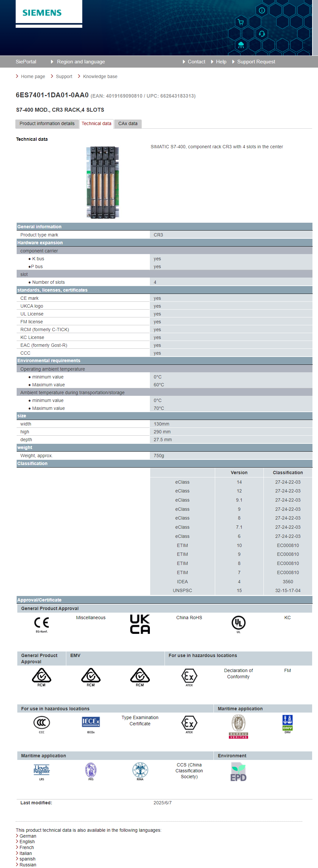Click the CR3 rack product image

pyautogui.click(x=103, y=182)
